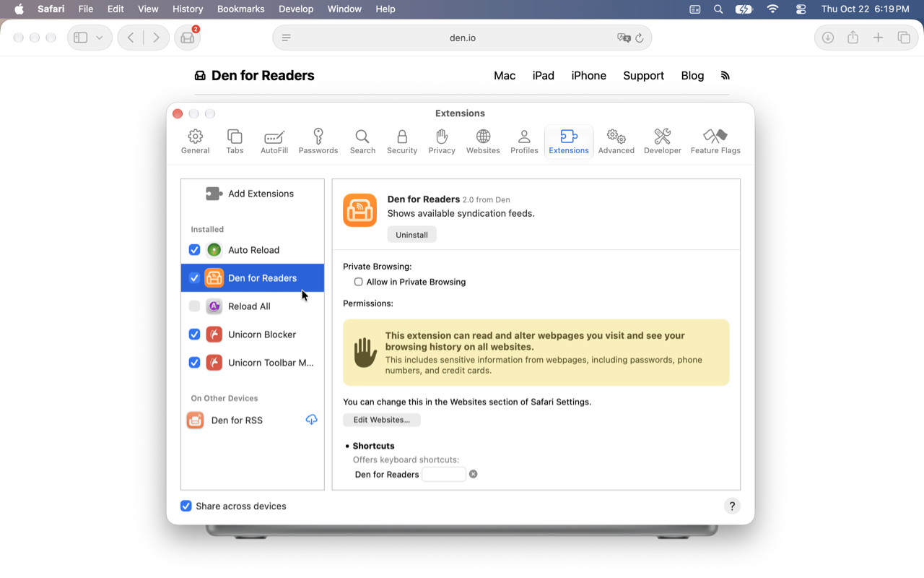The width and height of the screenshot is (924, 578).
Task: Toggle the Safari sidebar button
Action: coord(81,38)
